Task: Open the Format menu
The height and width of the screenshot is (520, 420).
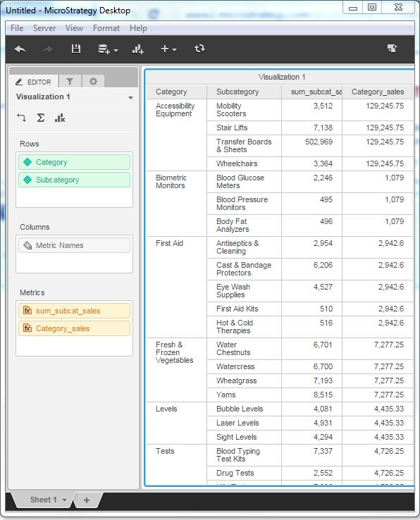Action: click(106, 28)
